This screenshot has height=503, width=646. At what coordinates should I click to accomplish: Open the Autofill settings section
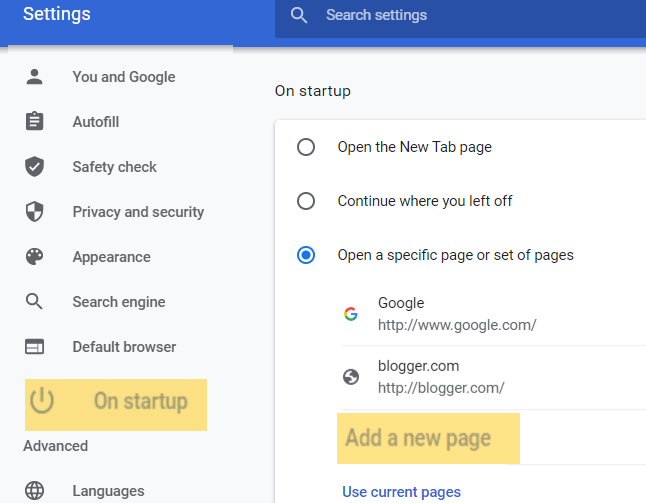(x=96, y=122)
